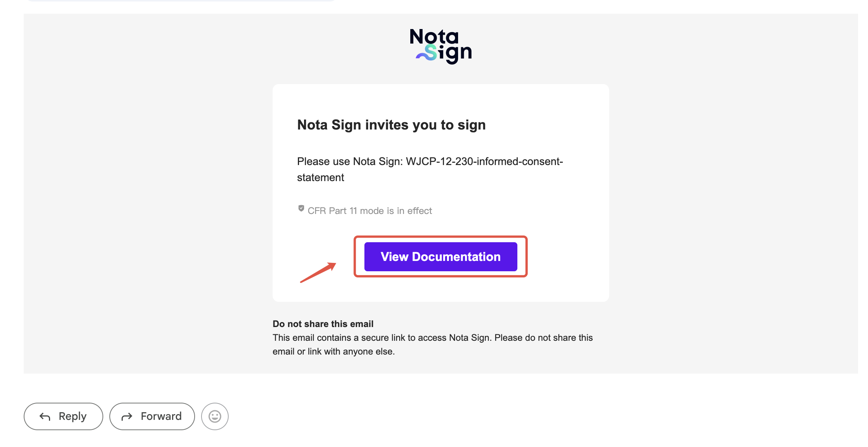This screenshot has width=868, height=447.
Task: Click the shield icon beside CFR Part 11
Action: 301,209
